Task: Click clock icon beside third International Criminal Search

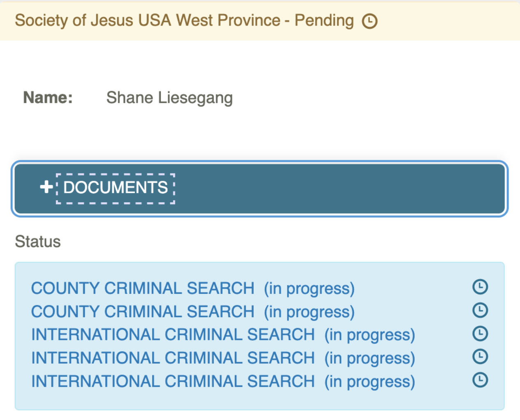Action: 480,380
